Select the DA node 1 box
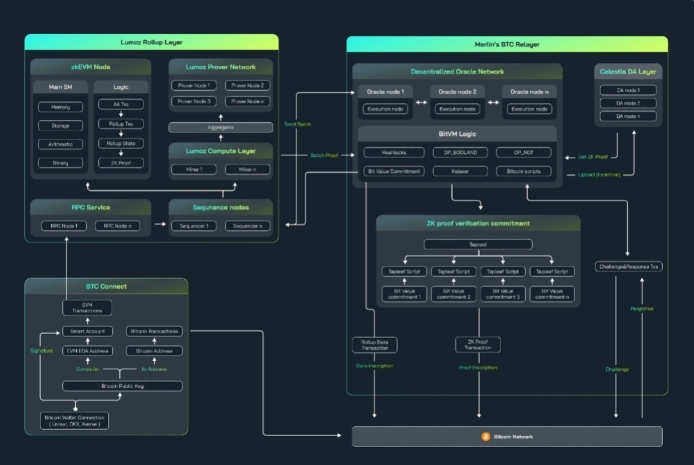The height and width of the screenshot is (465, 694). (x=628, y=90)
